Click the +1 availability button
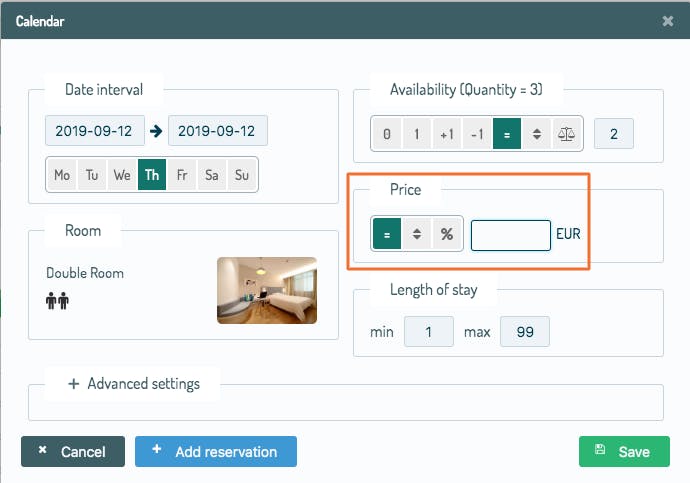This screenshot has width=690, height=483. pos(447,134)
